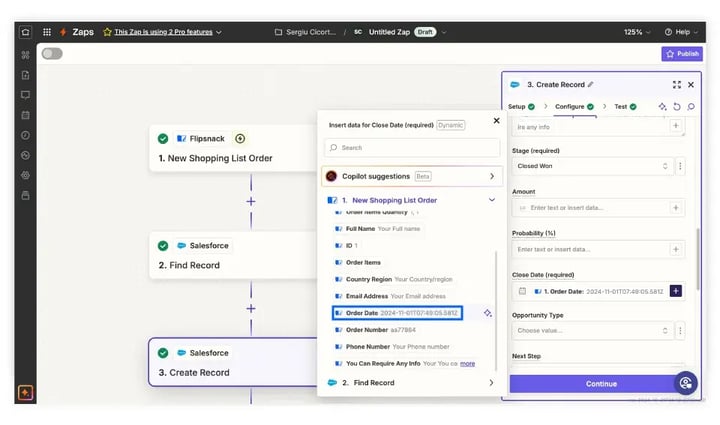This screenshot has height=425, width=720.
Task: Open the versions sidebar icon
Action: coord(25,196)
